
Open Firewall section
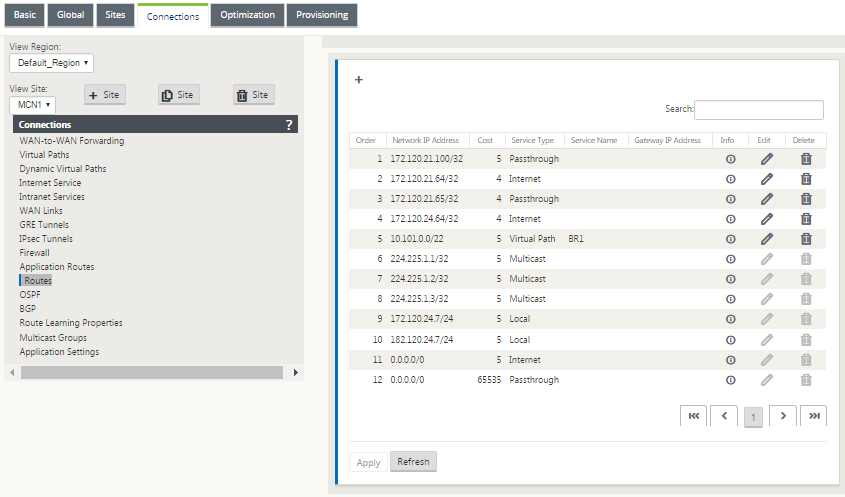(x=34, y=253)
